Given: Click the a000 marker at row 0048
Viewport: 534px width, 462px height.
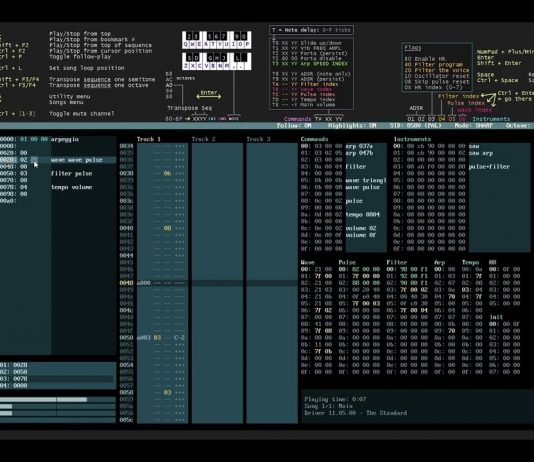Looking at the screenshot, I should click(143, 283).
